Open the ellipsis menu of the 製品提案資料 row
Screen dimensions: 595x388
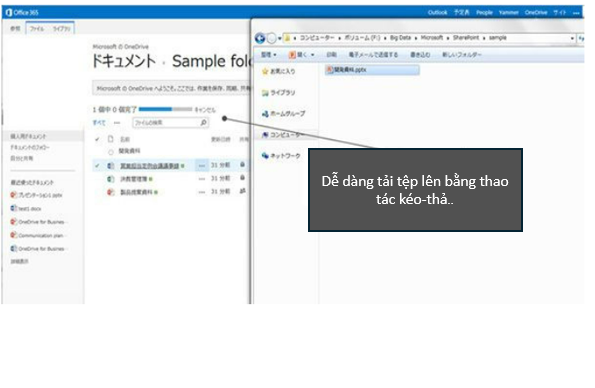pos(201,192)
